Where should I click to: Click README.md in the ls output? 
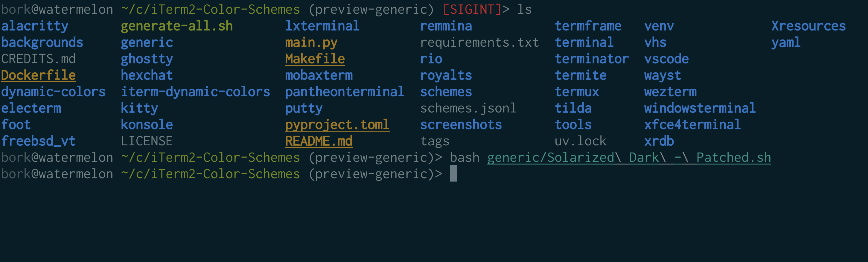click(319, 141)
